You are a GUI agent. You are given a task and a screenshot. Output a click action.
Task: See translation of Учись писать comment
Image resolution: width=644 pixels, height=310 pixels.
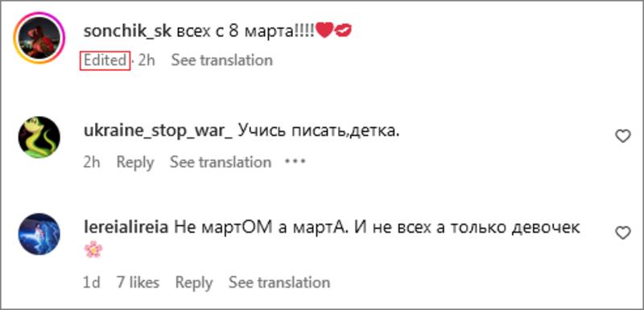pyautogui.click(x=221, y=162)
